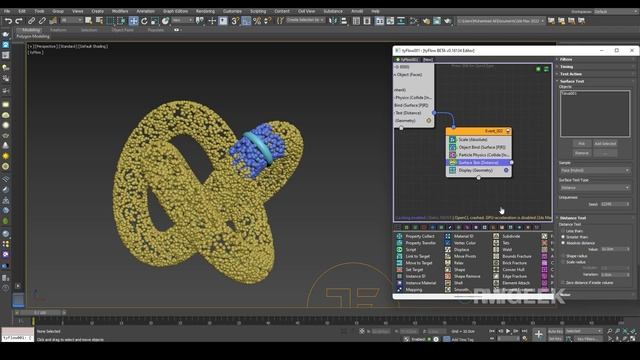Toggle Zero distance if inside volume checkbox
Image resolution: width=640 pixels, height=360 pixels.
[563, 282]
